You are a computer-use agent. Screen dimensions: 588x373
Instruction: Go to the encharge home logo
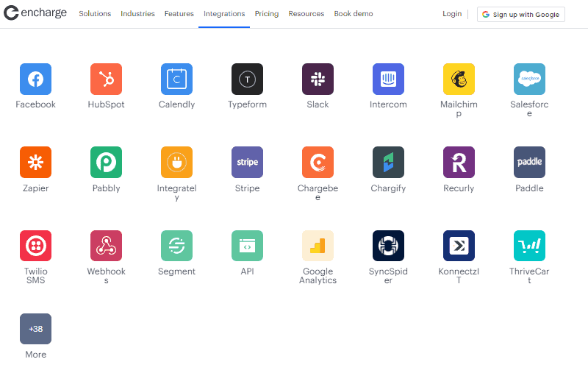click(x=35, y=13)
